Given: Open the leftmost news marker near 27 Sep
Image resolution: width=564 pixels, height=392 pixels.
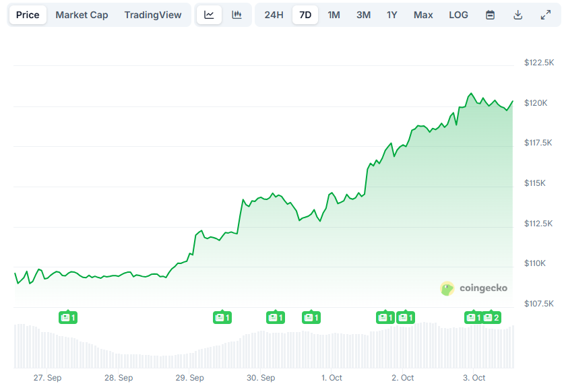Looking at the screenshot, I should click(x=68, y=317).
